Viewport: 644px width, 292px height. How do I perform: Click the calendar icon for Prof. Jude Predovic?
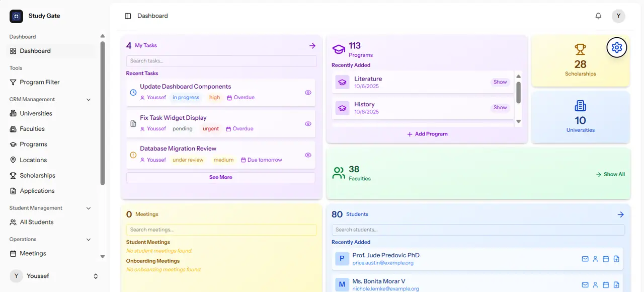pyautogui.click(x=606, y=259)
